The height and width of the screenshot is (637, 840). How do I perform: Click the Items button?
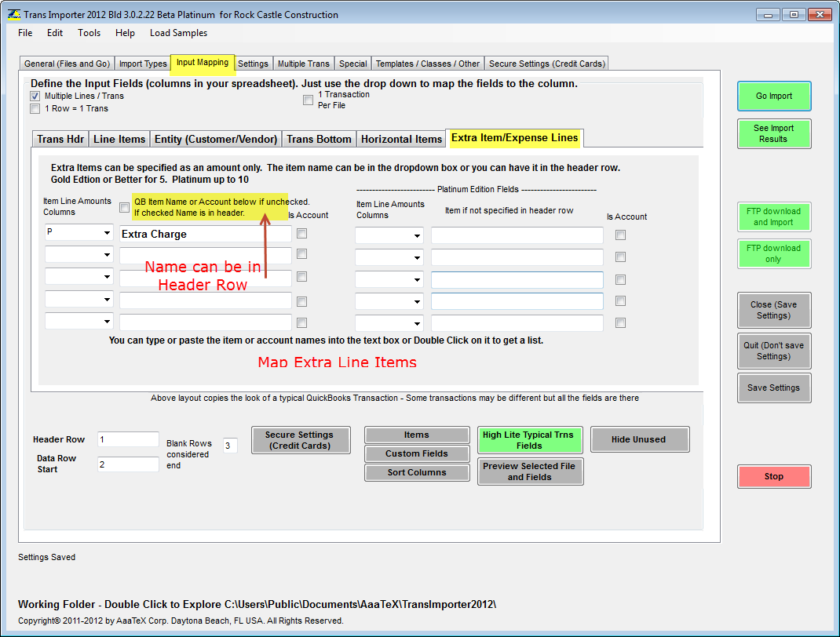point(417,435)
